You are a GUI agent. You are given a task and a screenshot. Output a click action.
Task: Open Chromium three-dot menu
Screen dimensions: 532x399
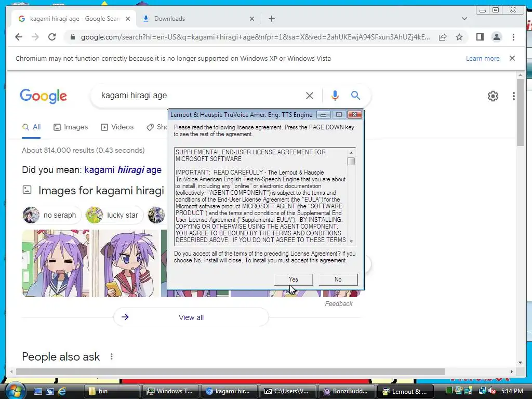tap(513, 37)
